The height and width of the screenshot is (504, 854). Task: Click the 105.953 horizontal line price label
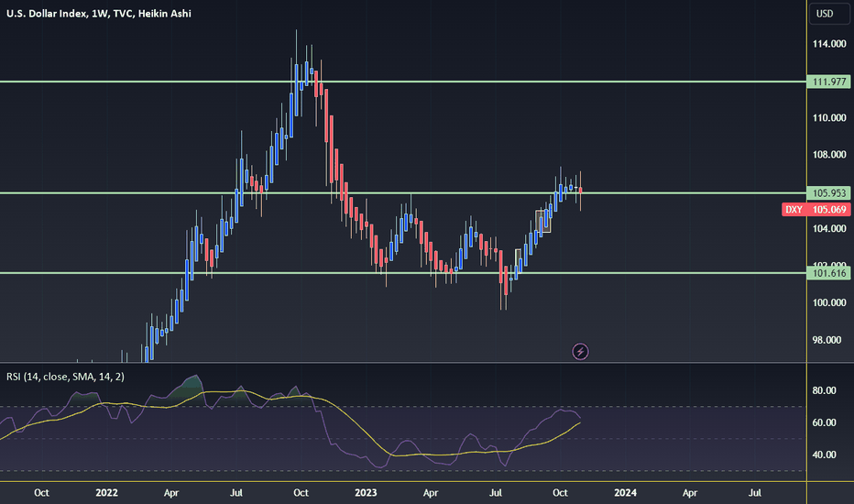point(828,192)
